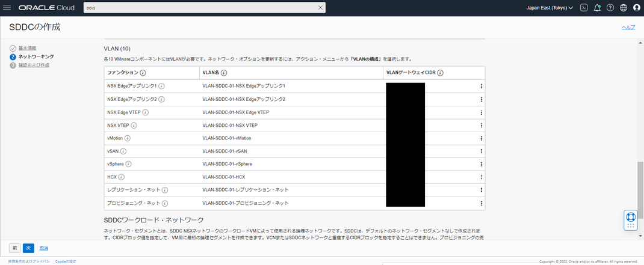Show info for vSAN
This screenshot has height=265, width=644.
pos(123,151)
